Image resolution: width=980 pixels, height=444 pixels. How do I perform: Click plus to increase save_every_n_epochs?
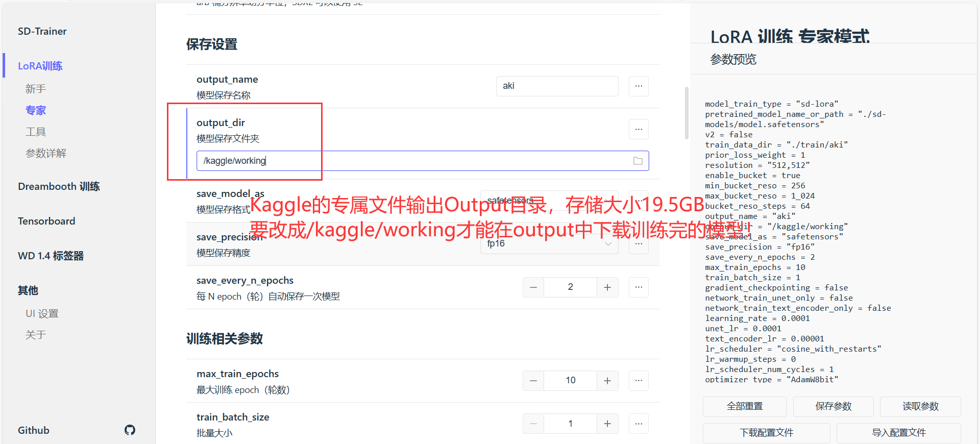pyautogui.click(x=607, y=287)
